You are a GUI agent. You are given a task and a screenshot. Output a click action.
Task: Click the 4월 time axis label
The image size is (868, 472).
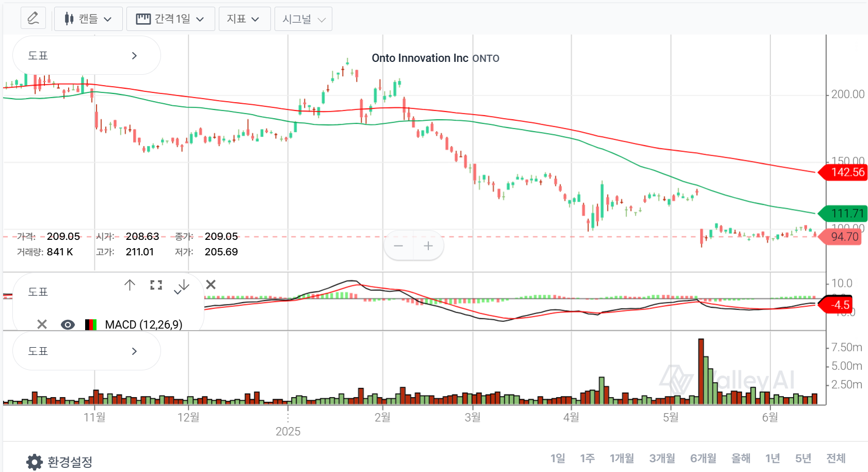pyautogui.click(x=571, y=417)
